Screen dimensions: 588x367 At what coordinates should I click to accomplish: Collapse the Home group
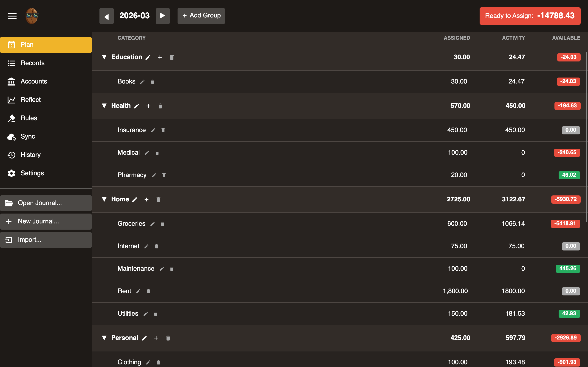click(104, 199)
